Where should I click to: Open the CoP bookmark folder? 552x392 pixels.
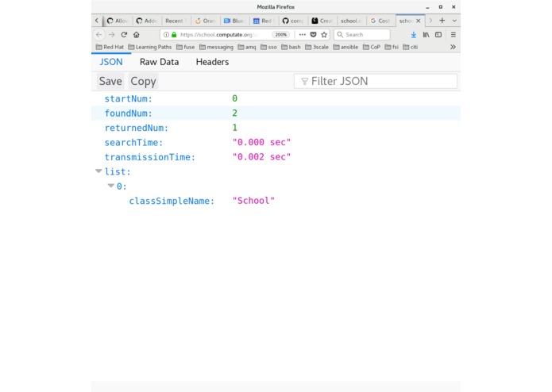pyautogui.click(x=372, y=47)
